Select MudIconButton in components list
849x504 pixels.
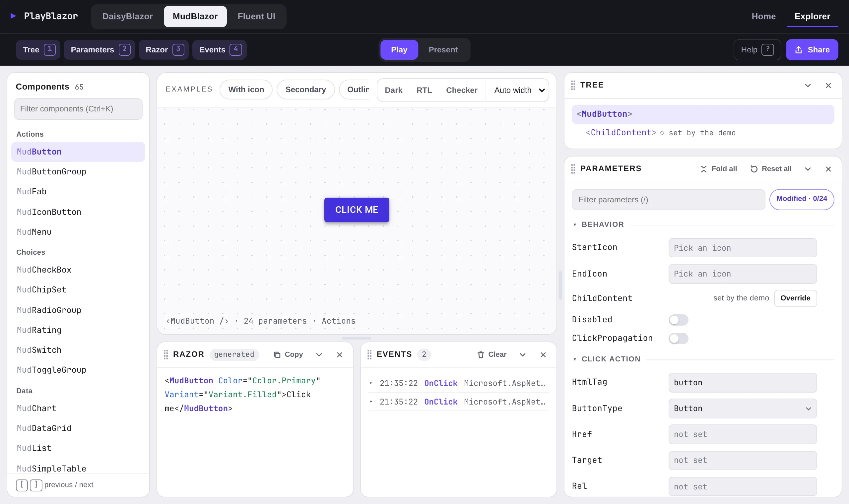click(x=78, y=212)
